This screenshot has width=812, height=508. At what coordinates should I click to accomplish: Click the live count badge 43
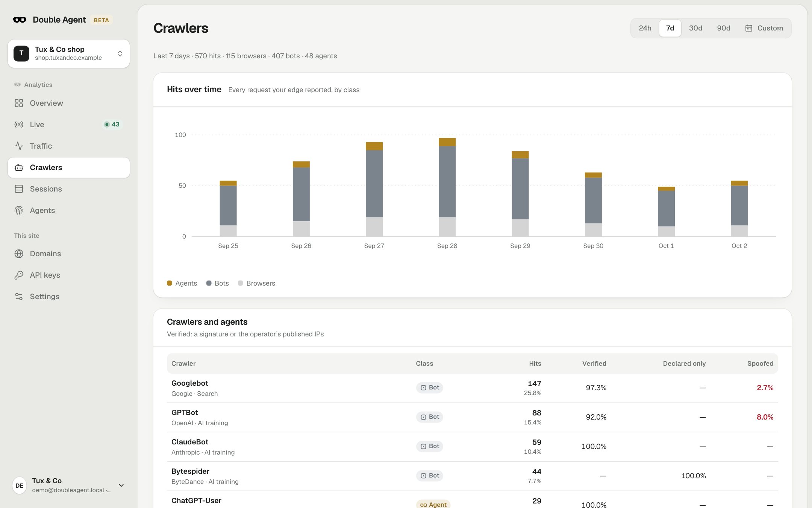click(x=112, y=125)
